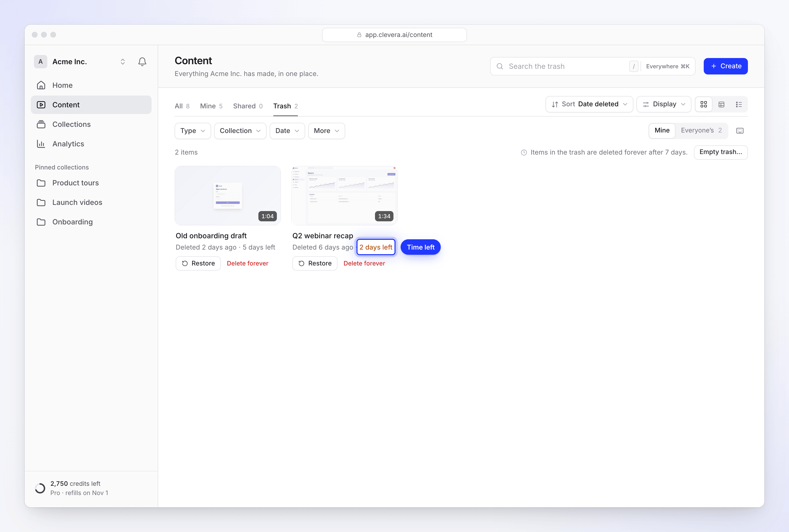Open Analytics in sidebar
Image resolution: width=789 pixels, height=532 pixels.
tap(91, 144)
